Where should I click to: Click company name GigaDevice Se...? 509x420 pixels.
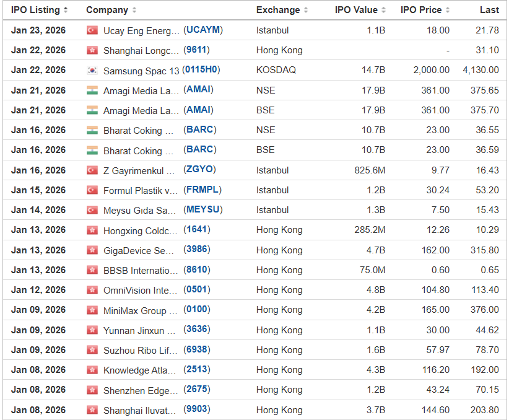[x=138, y=250]
